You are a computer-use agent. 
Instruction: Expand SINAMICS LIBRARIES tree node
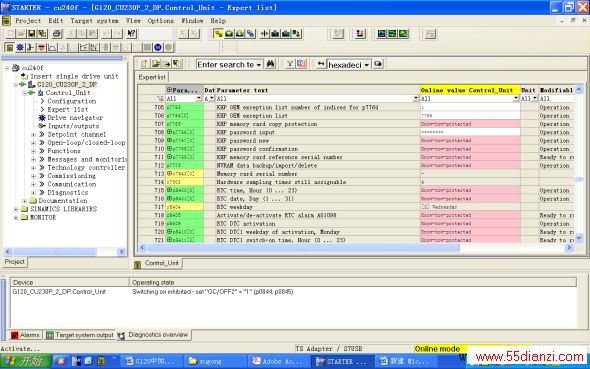(x=16, y=209)
